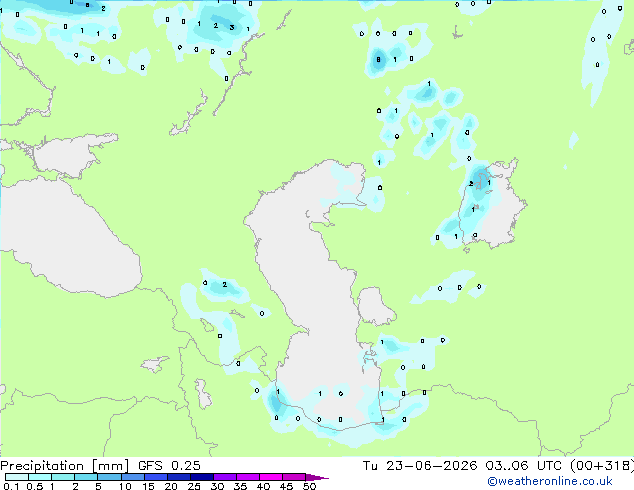Click the 0.1–0.5 mm legend color swatch

17,477
